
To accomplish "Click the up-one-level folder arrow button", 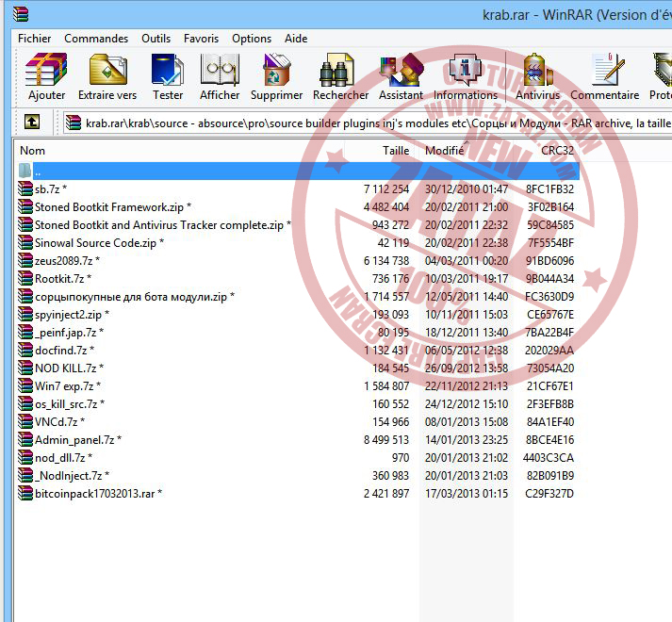I will (x=32, y=123).
